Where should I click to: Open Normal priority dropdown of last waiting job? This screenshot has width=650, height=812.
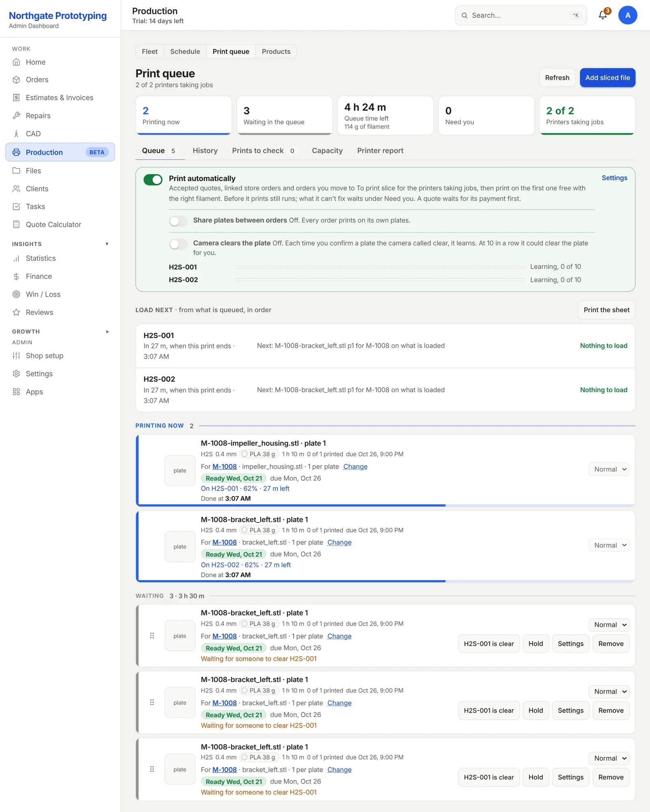[609, 758]
